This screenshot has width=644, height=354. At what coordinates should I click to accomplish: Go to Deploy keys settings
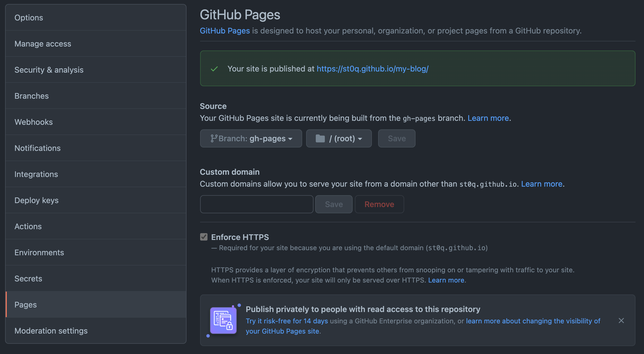[x=96, y=200]
